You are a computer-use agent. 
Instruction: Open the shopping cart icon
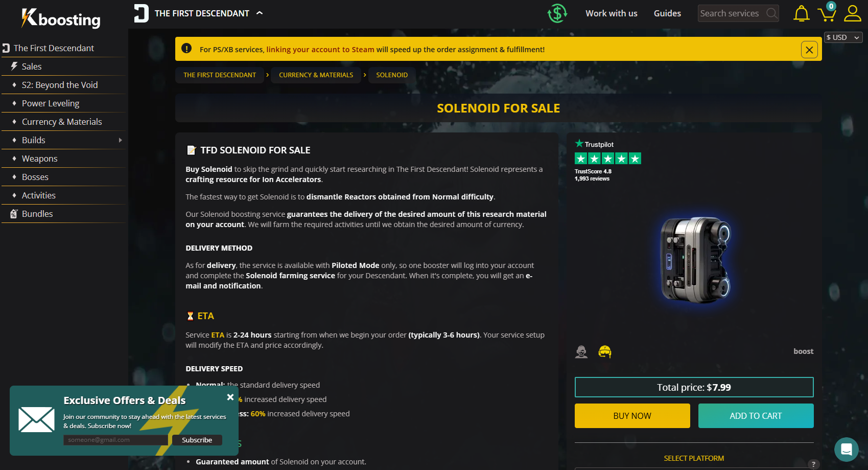[827, 13]
